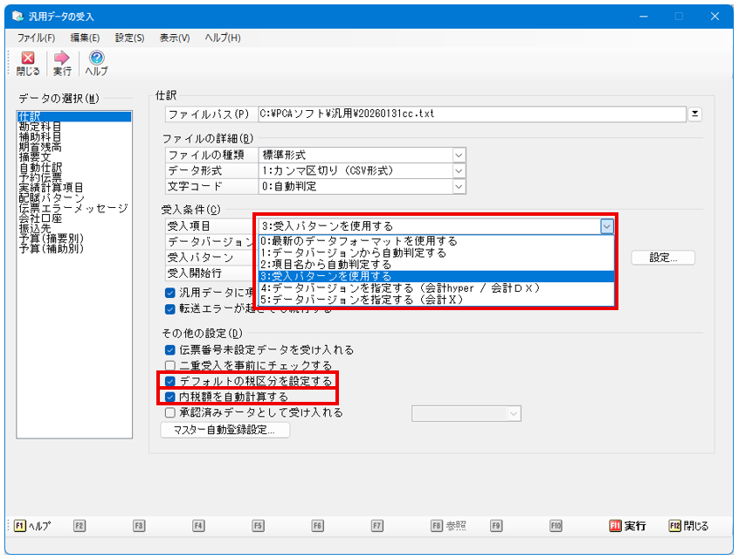Click the ファイルパス input field

tap(470, 114)
